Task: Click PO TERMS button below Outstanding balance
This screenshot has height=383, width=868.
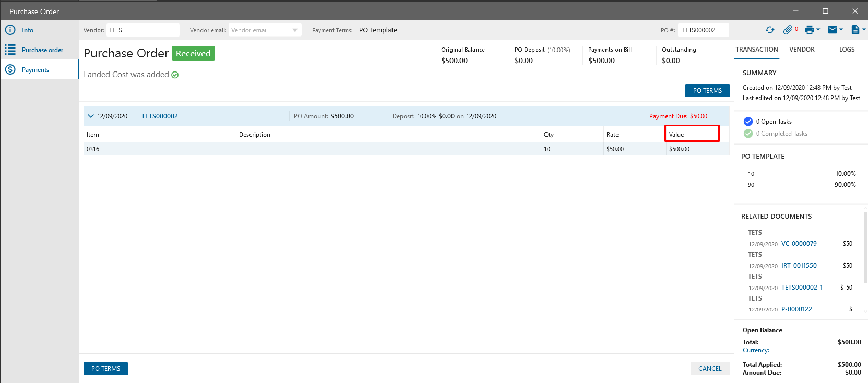Action: pyautogui.click(x=707, y=91)
